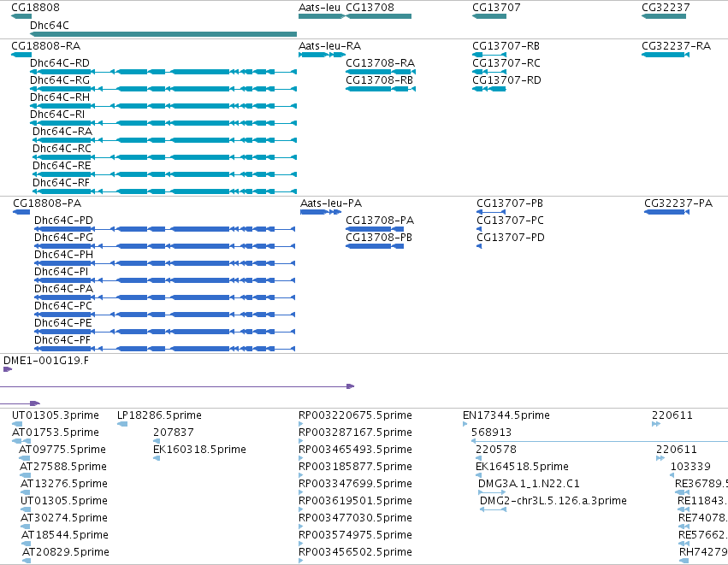Select protein Dhc64C-PE

[63, 323]
